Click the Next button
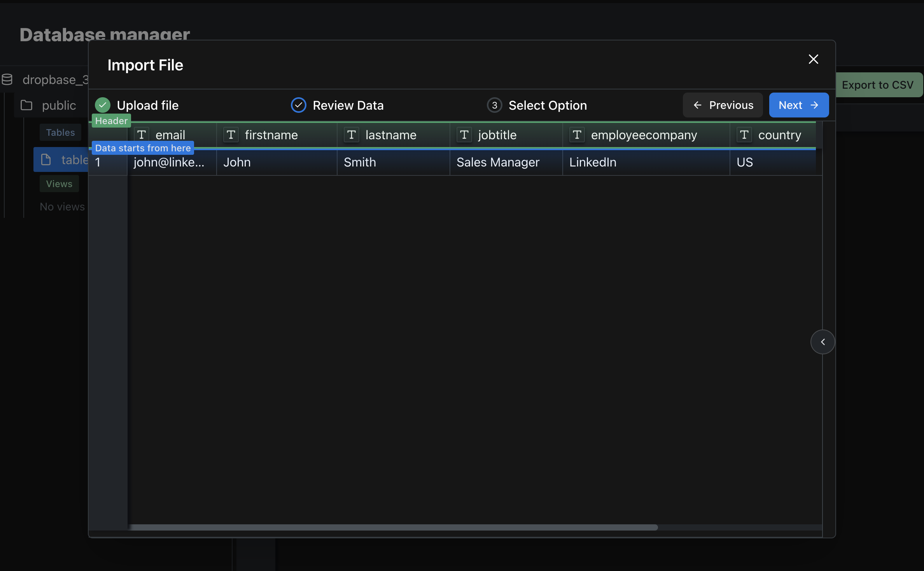This screenshot has width=924, height=571. (799, 105)
